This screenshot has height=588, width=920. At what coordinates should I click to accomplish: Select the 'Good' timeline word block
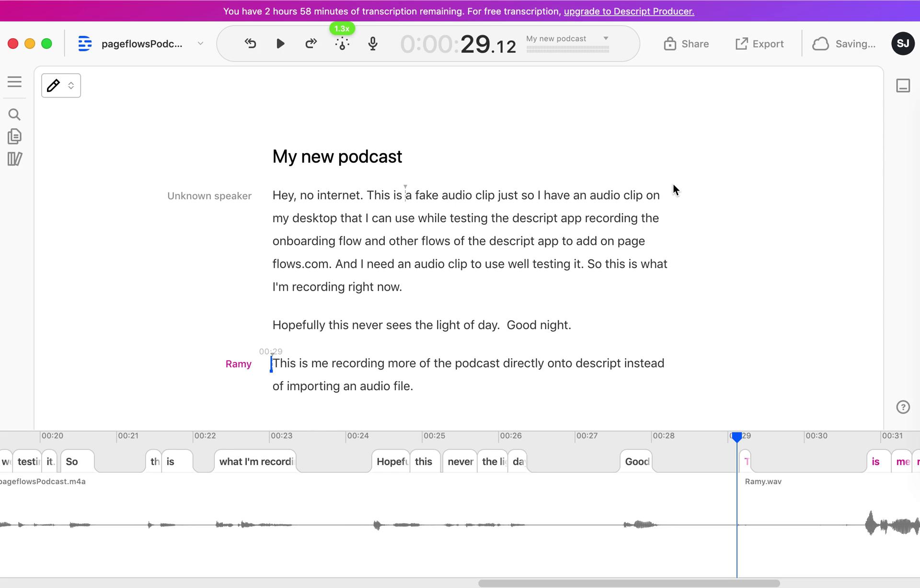636,462
